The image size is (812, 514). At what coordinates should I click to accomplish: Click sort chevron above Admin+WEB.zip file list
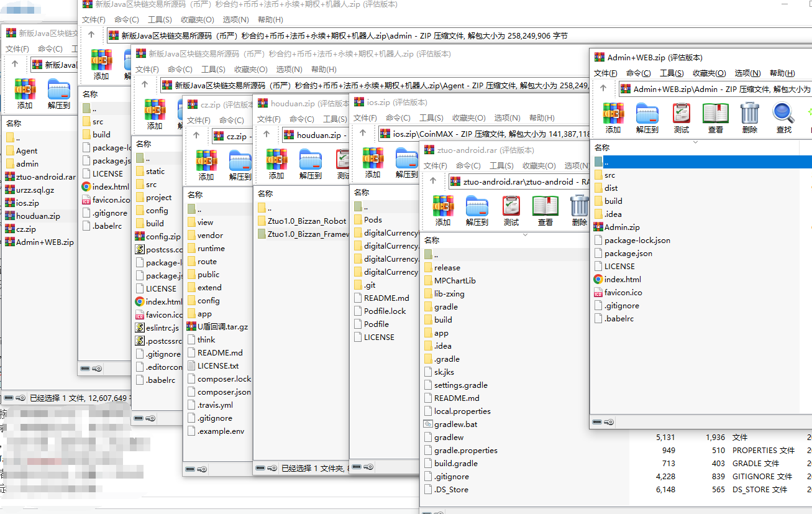695,142
